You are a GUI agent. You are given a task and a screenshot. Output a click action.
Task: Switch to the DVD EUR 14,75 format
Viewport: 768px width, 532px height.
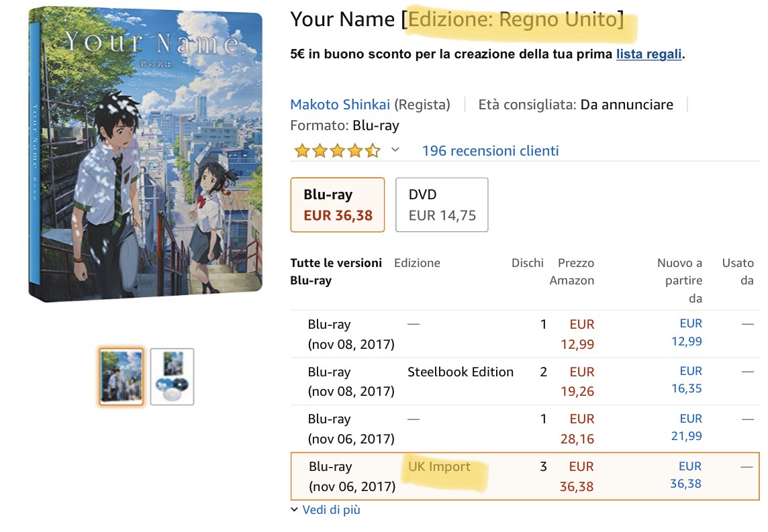tap(442, 205)
